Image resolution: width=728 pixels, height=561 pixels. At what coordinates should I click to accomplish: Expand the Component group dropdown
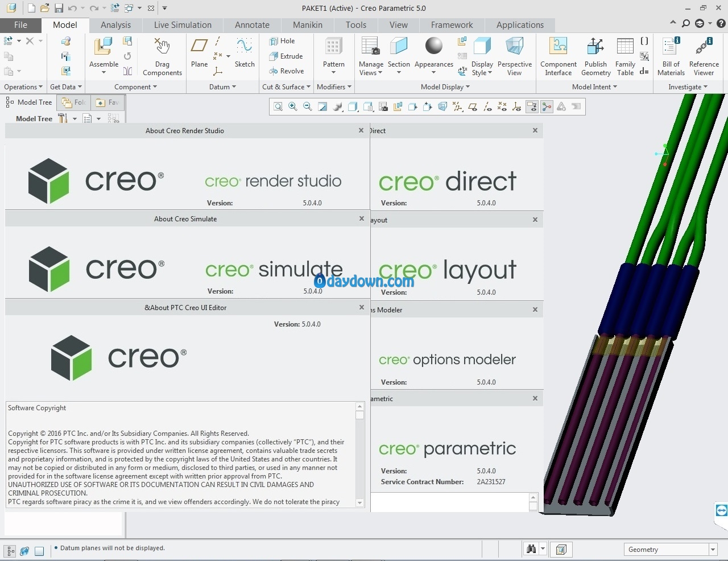pos(135,87)
